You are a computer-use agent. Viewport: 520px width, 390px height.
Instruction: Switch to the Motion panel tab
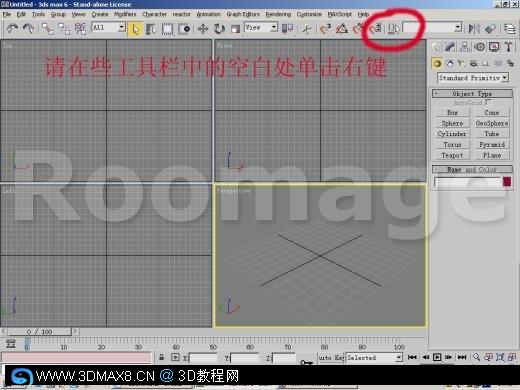(x=479, y=47)
